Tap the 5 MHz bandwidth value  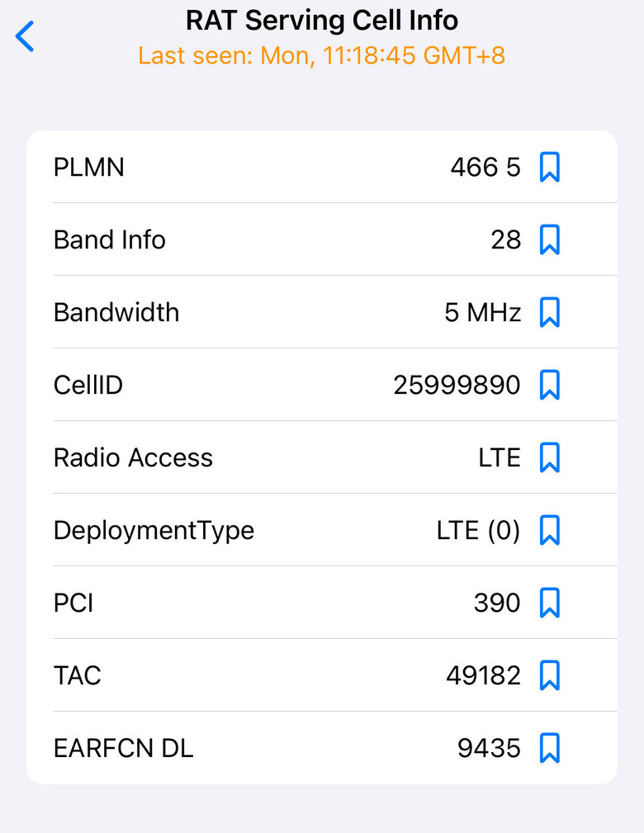pos(482,312)
